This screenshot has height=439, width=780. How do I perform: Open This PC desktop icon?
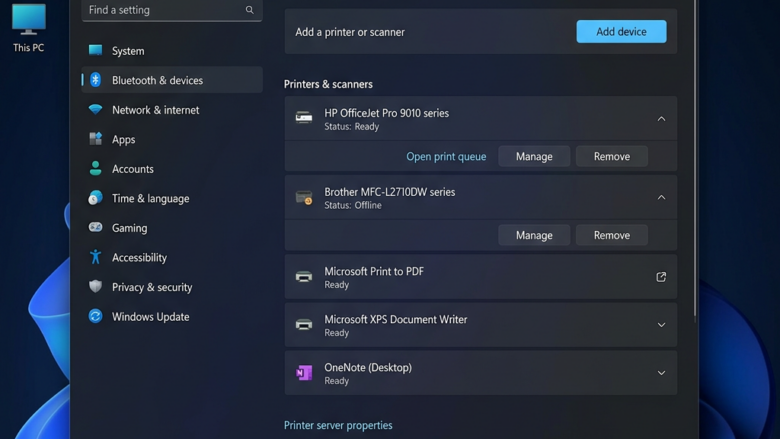pyautogui.click(x=28, y=27)
